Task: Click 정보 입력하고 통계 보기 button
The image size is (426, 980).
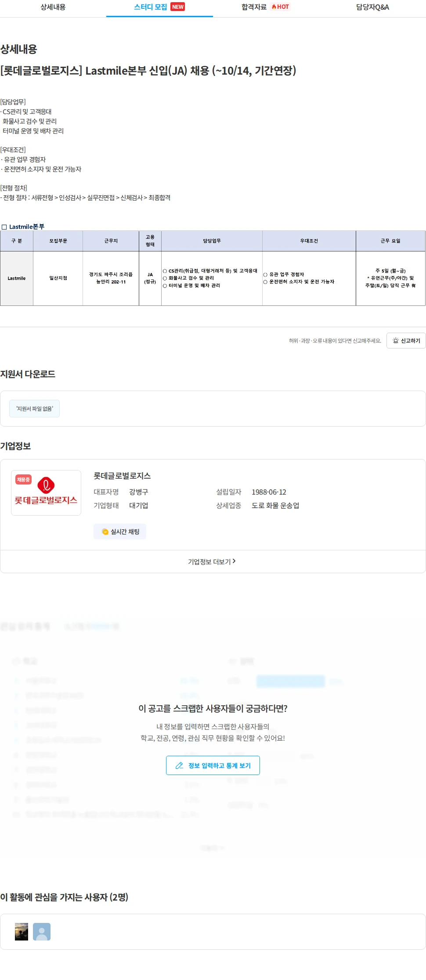Action: click(213, 765)
